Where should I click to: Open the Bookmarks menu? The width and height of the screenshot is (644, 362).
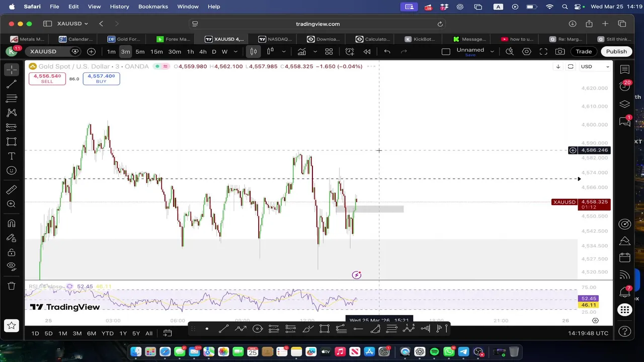point(153,7)
